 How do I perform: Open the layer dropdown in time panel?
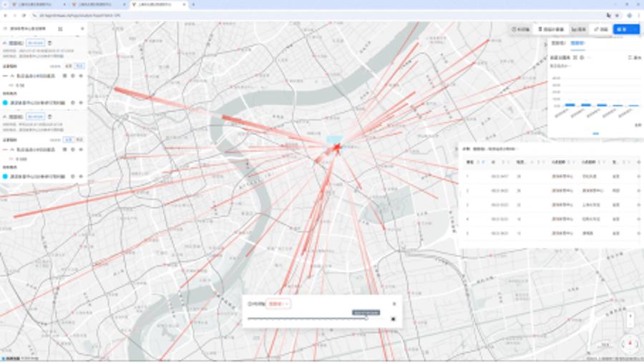pos(278,304)
